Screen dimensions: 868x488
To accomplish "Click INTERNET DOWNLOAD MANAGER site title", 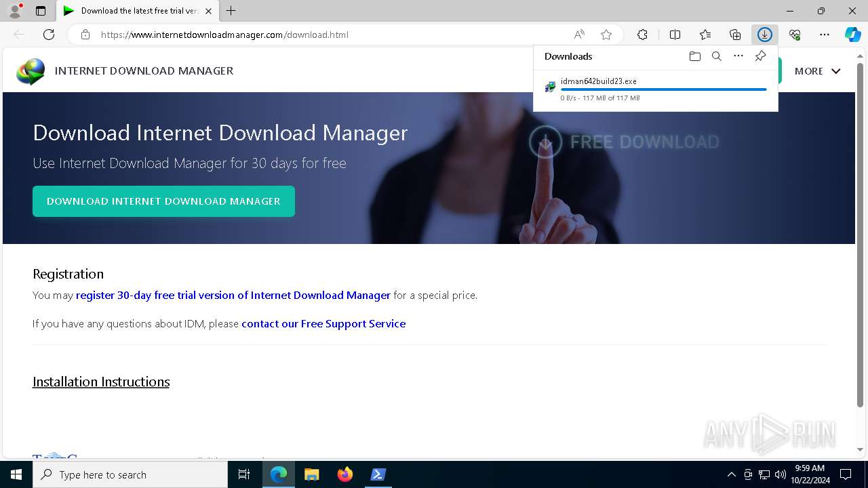I will tap(144, 71).
